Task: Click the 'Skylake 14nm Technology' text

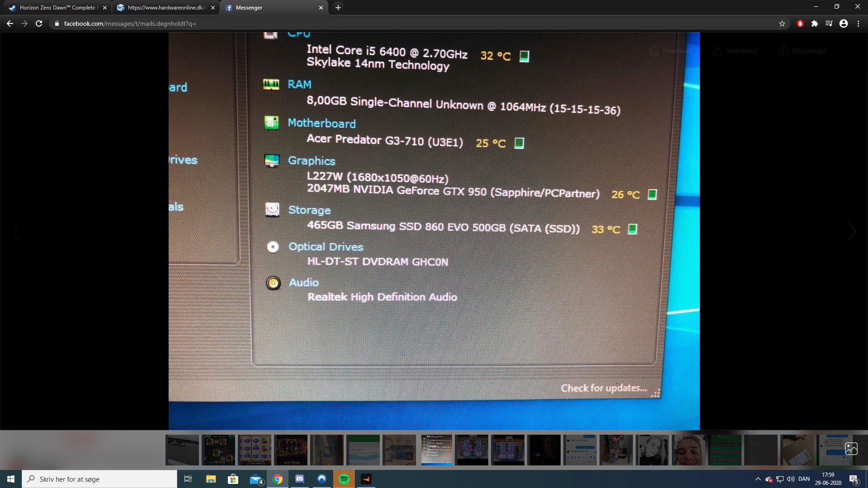Action: [x=378, y=64]
